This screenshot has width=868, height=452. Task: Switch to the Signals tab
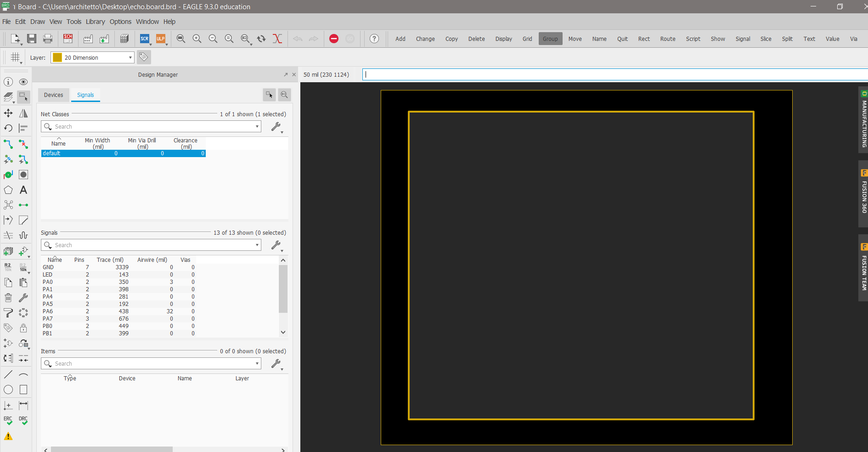pos(85,95)
